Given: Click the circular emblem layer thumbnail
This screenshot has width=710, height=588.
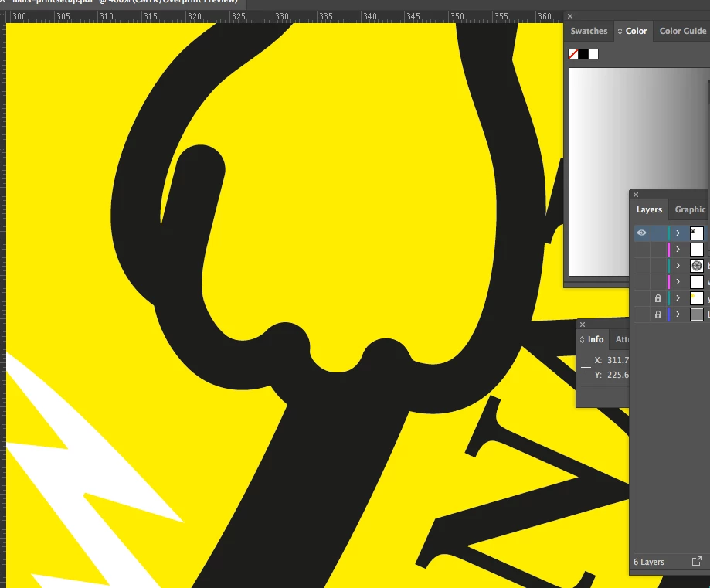Looking at the screenshot, I should pyautogui.click(x=696, y=266).
